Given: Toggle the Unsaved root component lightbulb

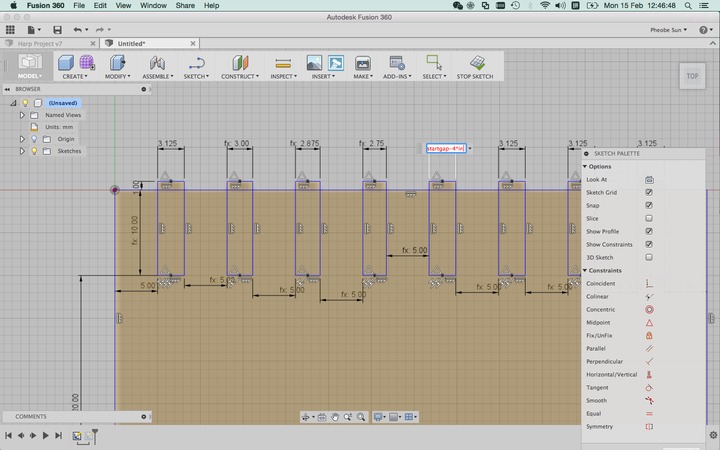Looking at the screenshot, I should tap(25, 103).
